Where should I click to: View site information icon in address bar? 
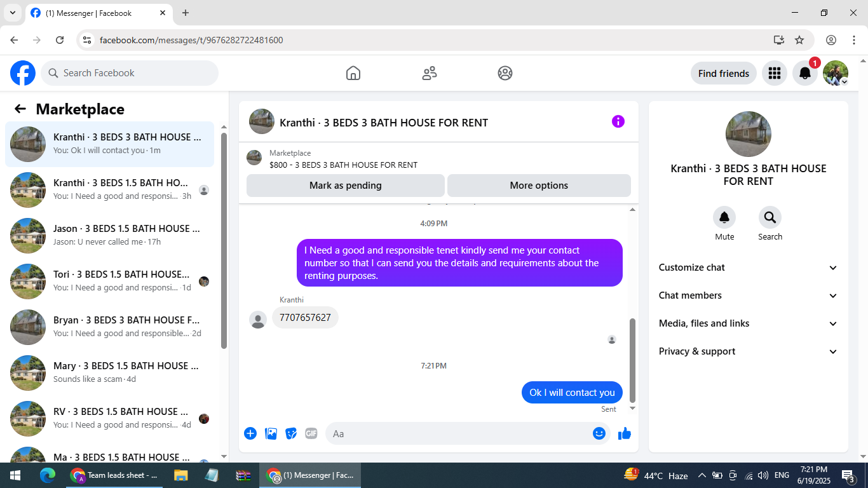tap(88, 40)
